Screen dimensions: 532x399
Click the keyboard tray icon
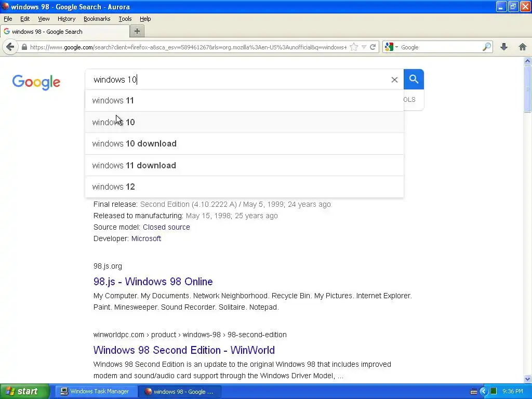[474, 392]
